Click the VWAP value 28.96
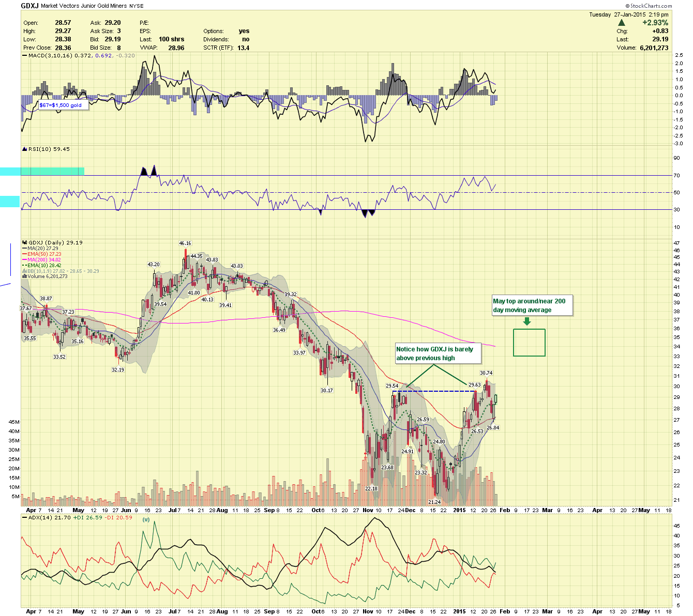 (x=176, y=48)
